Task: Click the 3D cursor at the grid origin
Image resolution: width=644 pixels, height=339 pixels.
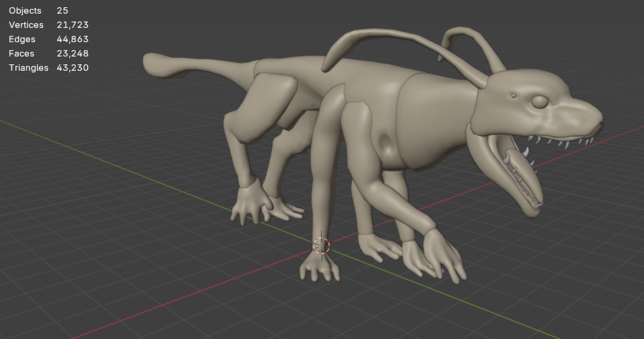Action: click(321, 246)
